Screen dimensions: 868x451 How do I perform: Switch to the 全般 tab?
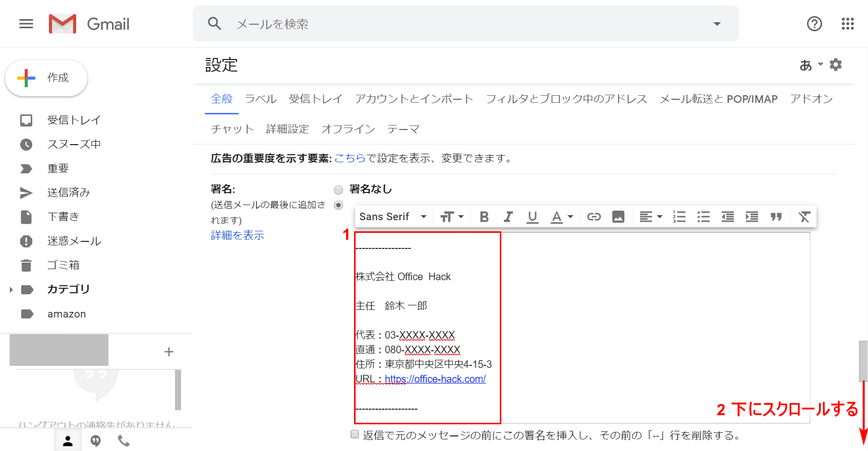pos(221,99)
